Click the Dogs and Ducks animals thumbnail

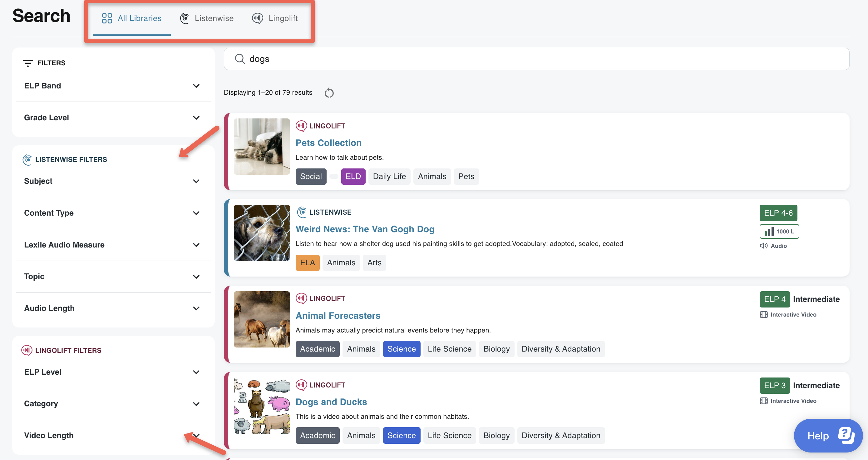click(x=262, y=406)
